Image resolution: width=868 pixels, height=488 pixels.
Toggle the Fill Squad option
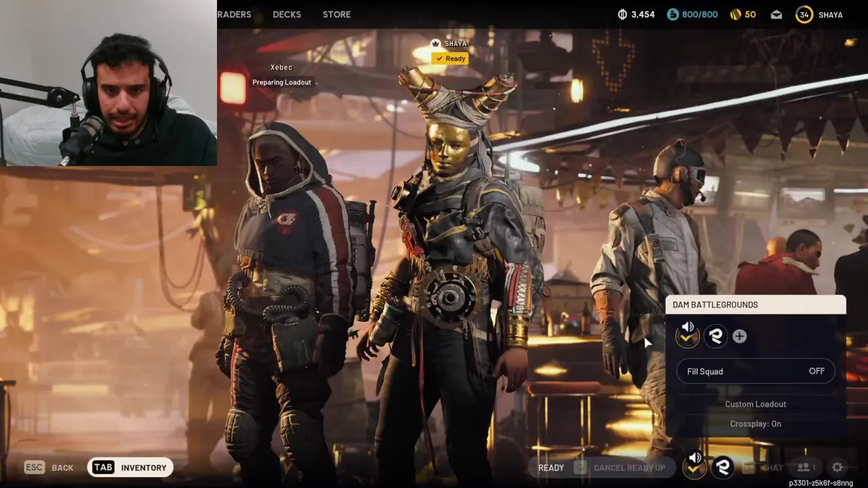point(755,371)
